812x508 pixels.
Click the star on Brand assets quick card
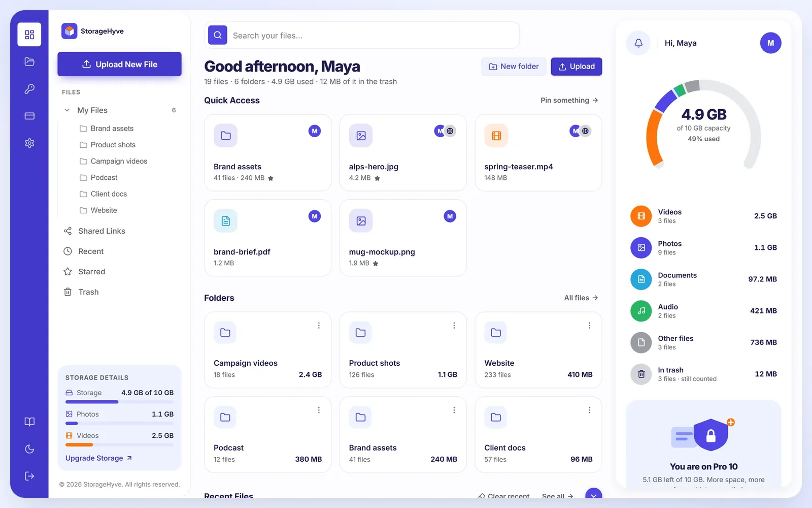[x=270, y=178]
